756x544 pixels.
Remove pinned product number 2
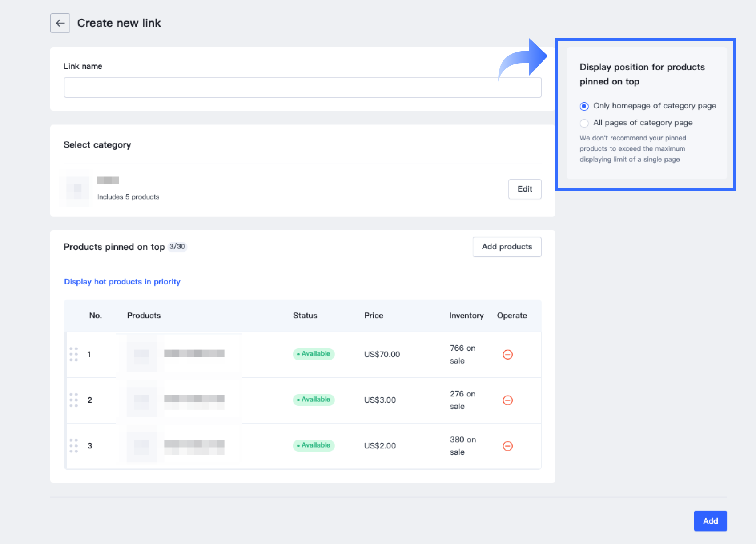click(507, 400)
